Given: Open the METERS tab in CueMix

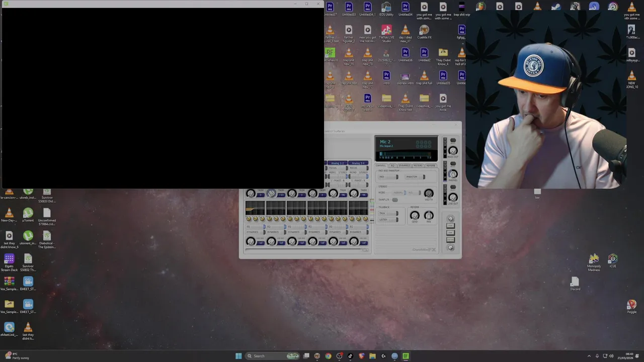Looking at the screenshot, I should click(418, 165).
